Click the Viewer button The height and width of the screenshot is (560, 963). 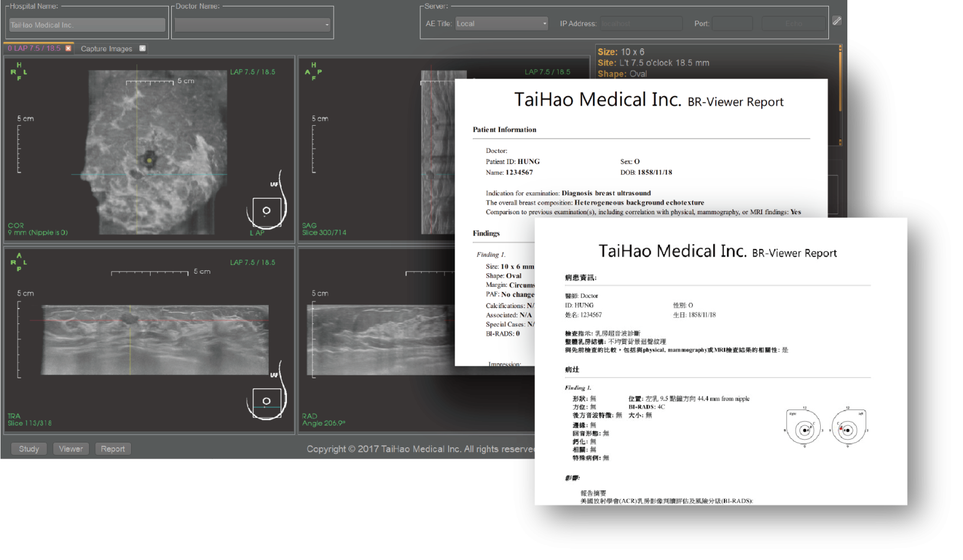click(71, 449)
